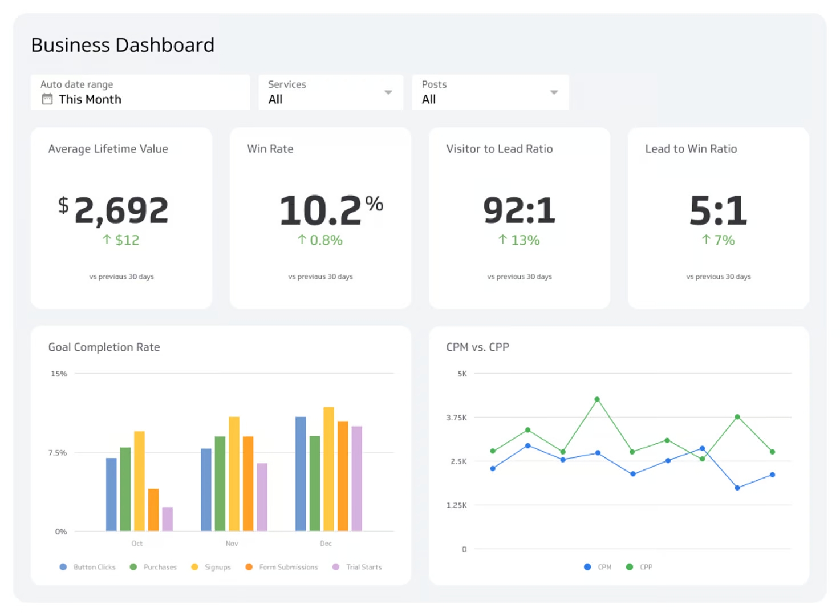The height and width of the screenshot is (616, 840).
Task: Click the purple Trial Starts color swatch
Action: (x=336, y=566)
